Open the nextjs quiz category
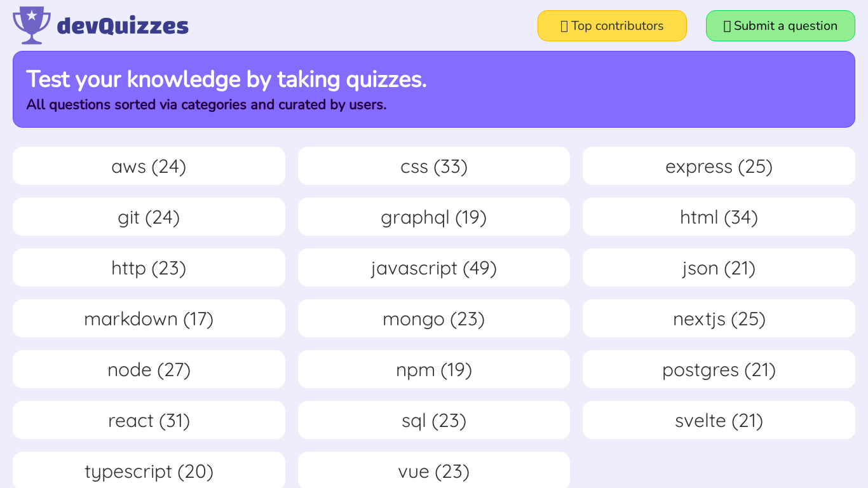 (719, 319)
